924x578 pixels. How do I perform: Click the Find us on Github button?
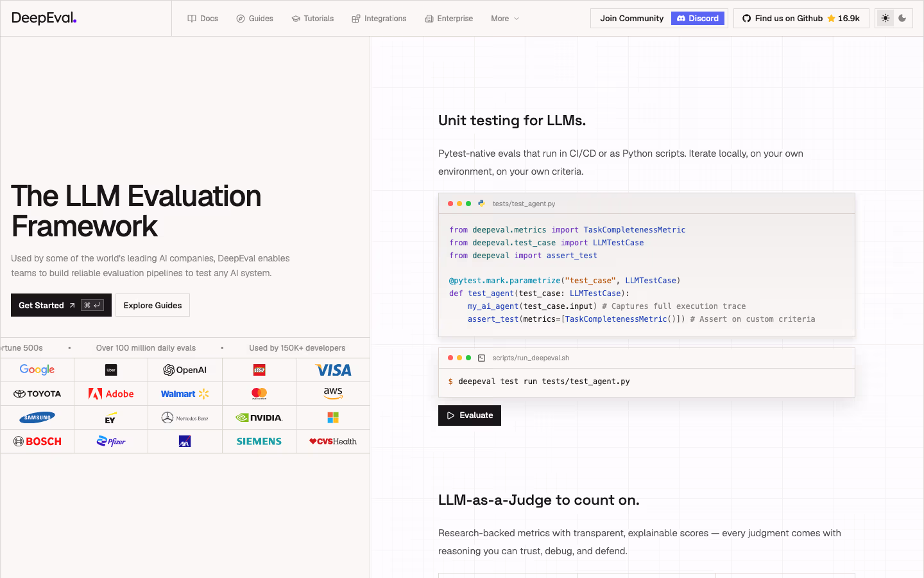(x=801, y=18)
